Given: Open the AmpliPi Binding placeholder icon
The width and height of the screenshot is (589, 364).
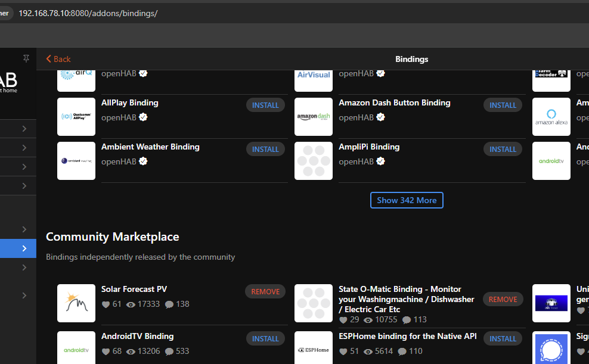Looking at the screenshot, I should 314,161.
